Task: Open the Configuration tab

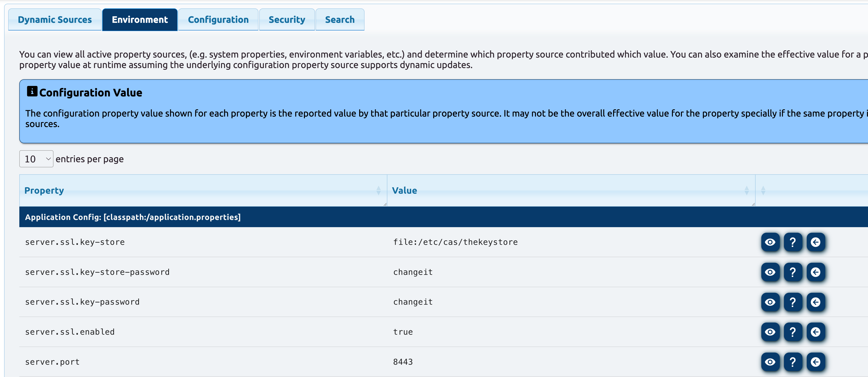Action: pos(218,20)
